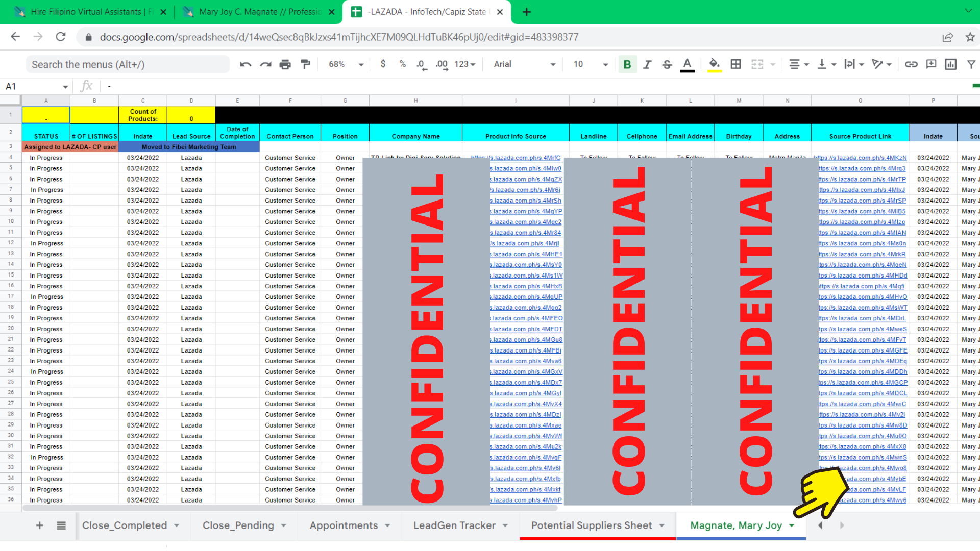The height and width of the screenshot is (551, 980).
Task: Format value as percent
Action: [403, 64]
